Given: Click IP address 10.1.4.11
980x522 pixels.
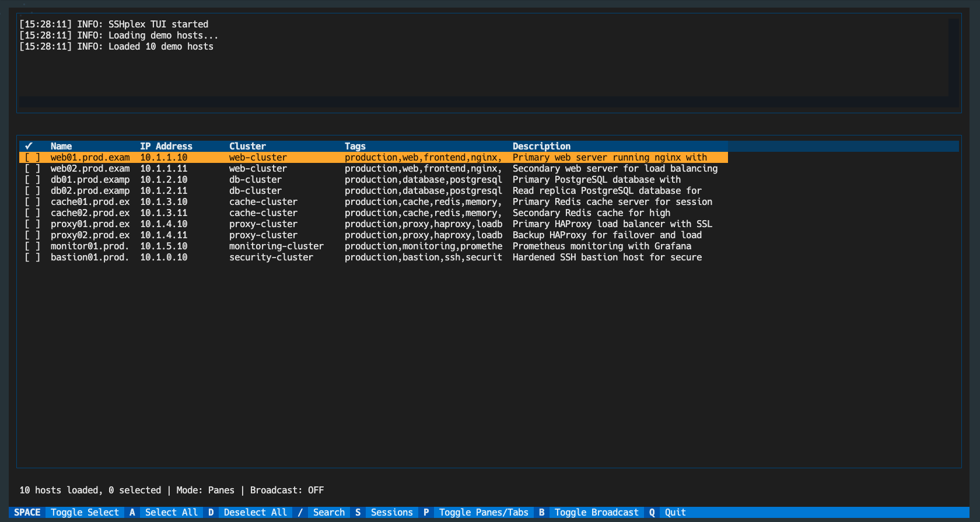Looking at the screenshot, I should coord(164,235).
